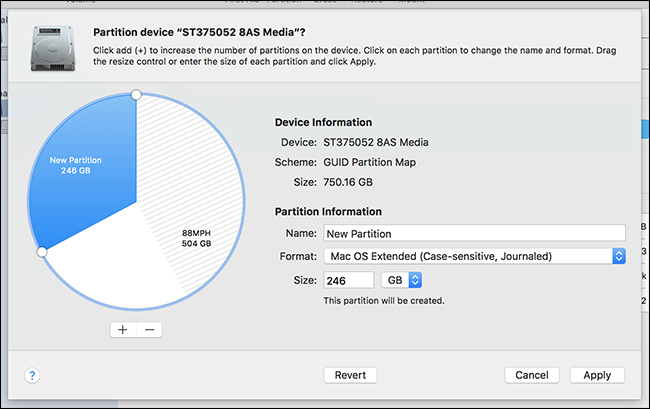Open the Format dropdown showing Mac OS Extended
The width and height of the screenshot is (650, 409).
point(474,256)
